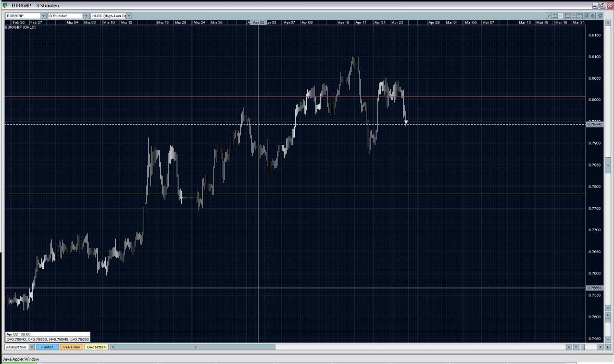Click the vertical zoom slider handle

tap(608, 320)
